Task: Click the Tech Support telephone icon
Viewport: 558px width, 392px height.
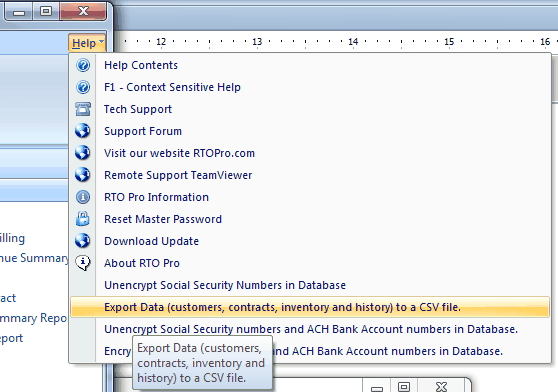Action: (83, 109)
